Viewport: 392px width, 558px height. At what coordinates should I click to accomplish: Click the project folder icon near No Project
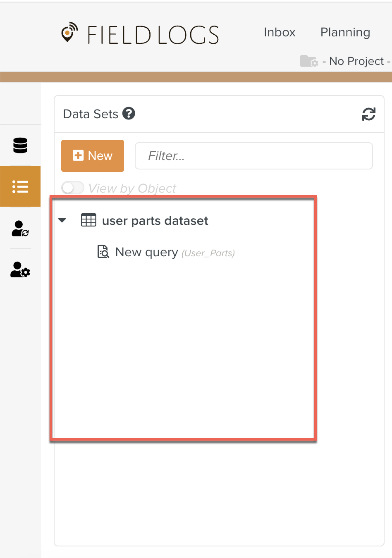(308, 61)
